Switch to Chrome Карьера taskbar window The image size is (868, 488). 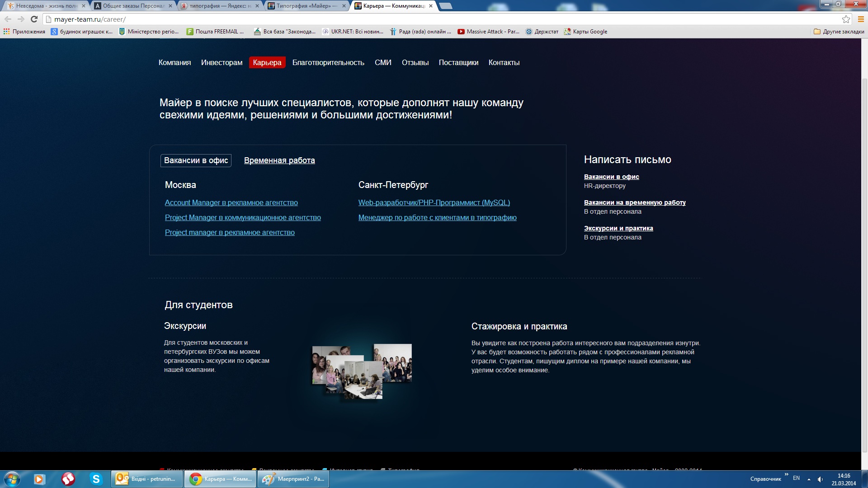(x=220, y=479)
